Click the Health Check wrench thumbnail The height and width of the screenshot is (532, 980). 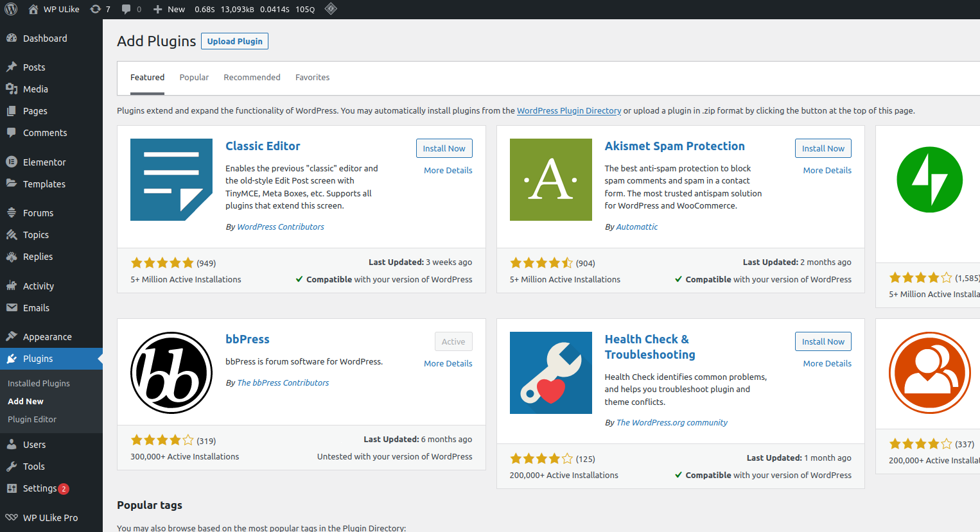point(551,373)
